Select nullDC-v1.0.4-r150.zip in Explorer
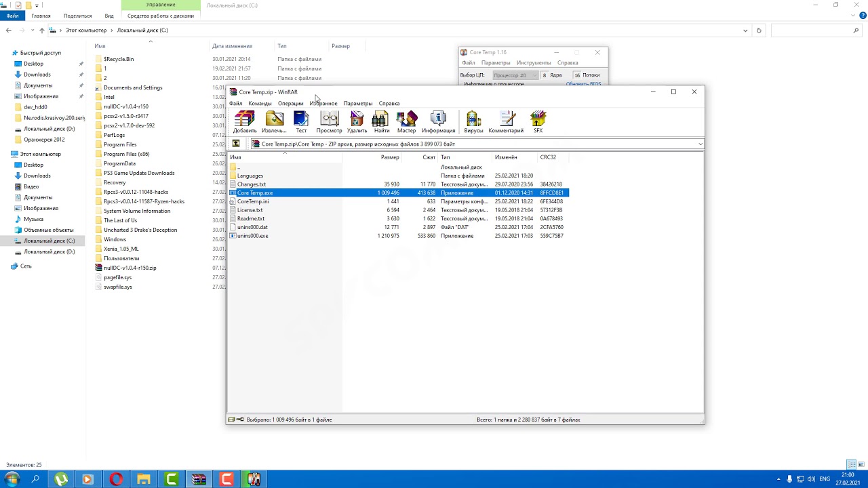This screenshot has width=868, height=488. point(130,268)
